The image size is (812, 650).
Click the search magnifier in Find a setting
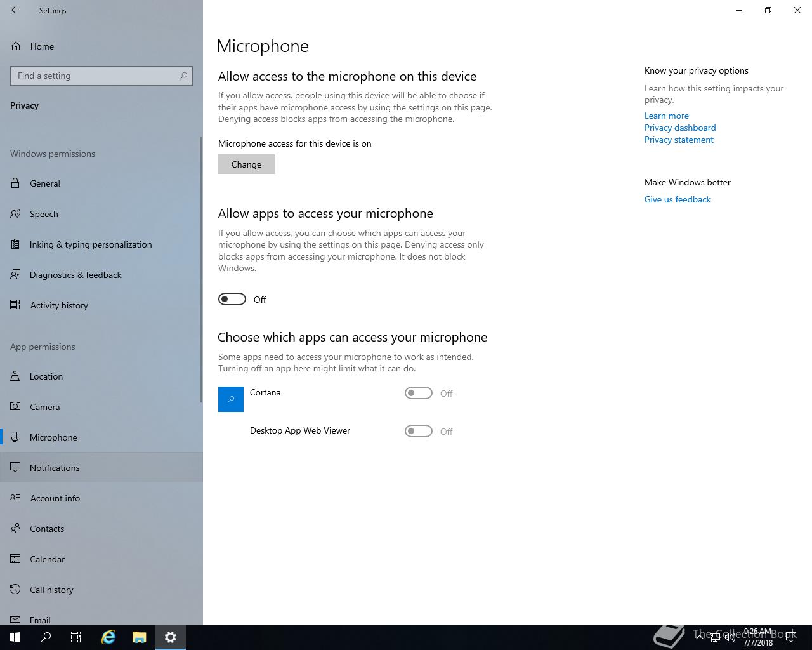[183, 76]
